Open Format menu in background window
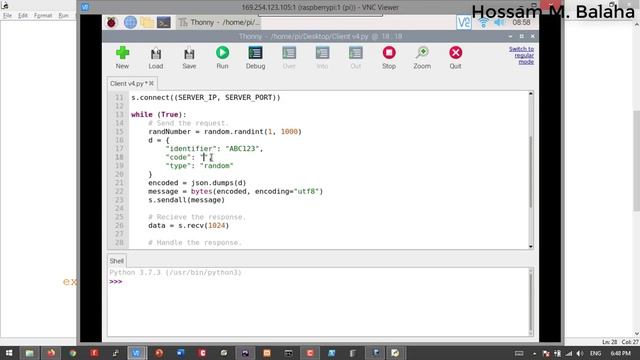The image size is (640, 360). point(43,16)
